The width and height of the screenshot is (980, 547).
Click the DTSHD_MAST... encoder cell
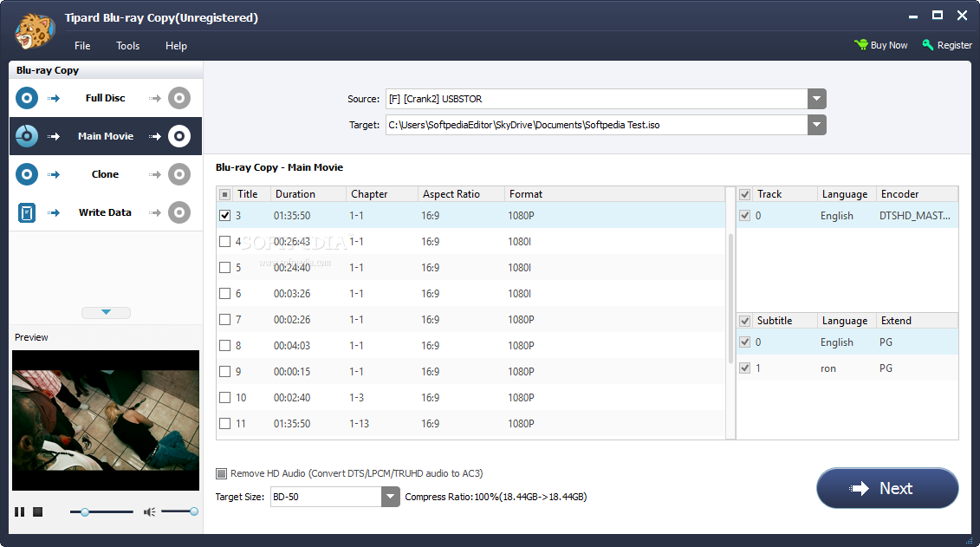(x=915, y=216)
